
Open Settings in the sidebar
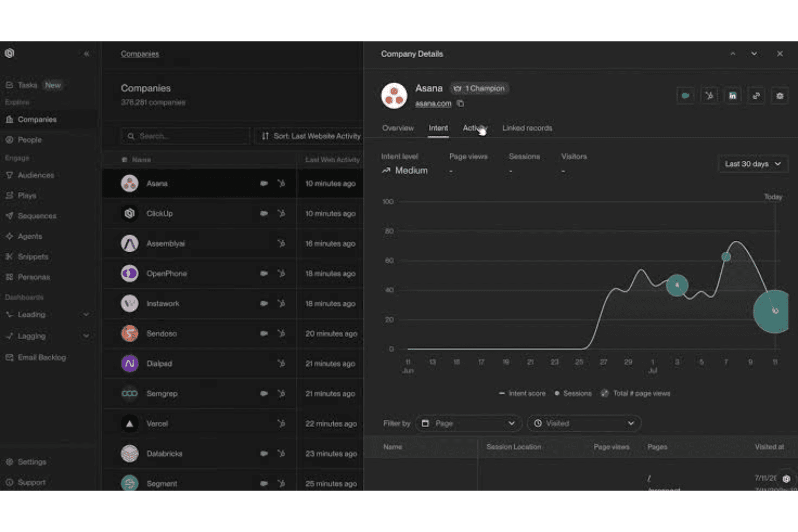coord(32,462)
